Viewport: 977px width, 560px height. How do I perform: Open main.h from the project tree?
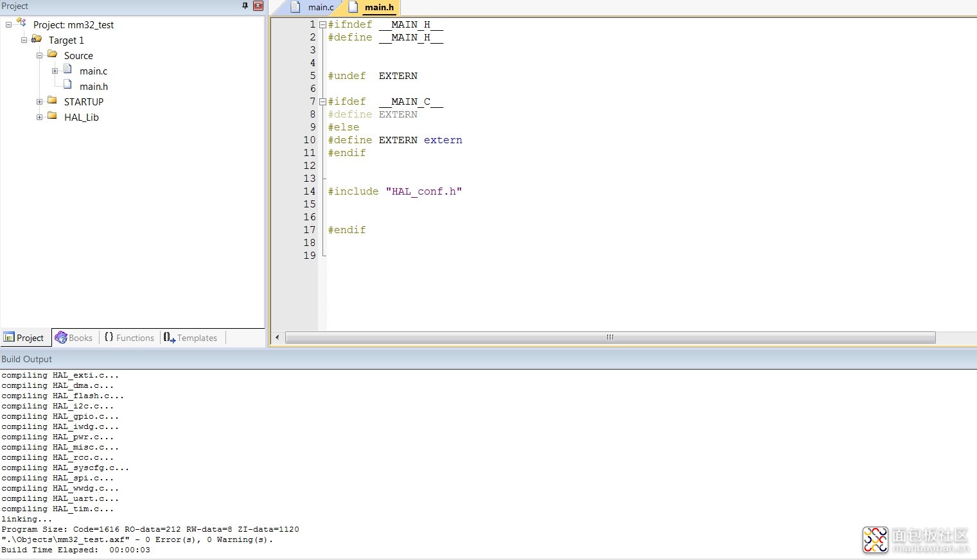[94, 87]
